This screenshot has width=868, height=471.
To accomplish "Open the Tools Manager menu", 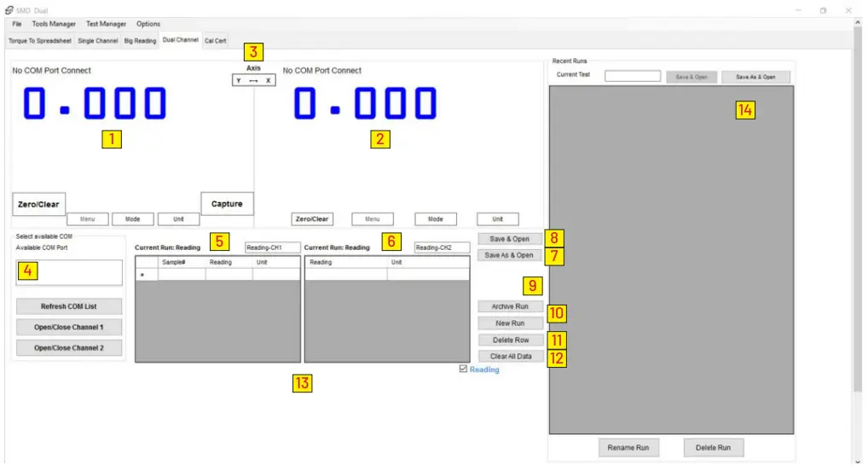I will click(54, 24).
